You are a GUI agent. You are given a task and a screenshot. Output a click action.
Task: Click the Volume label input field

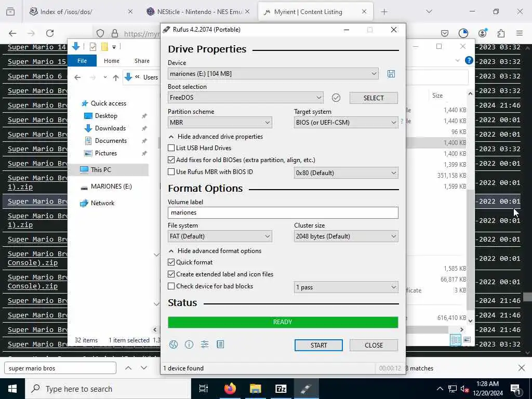click(283, 212)
